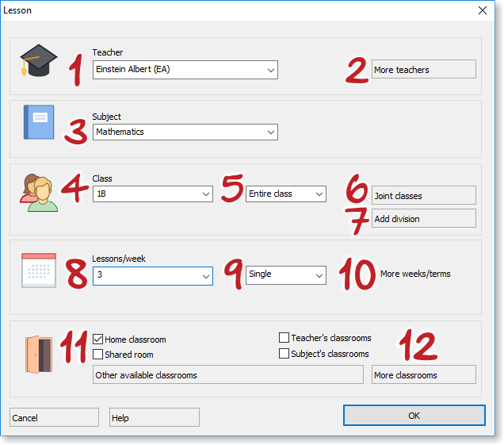
Task: Open the Lessons/week dropdown set to 3
Action: pyautogui.click(x=152, y=275)
